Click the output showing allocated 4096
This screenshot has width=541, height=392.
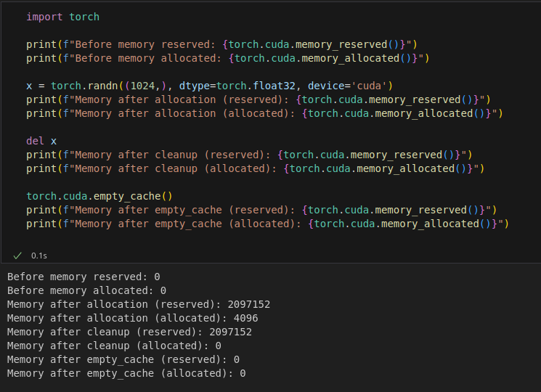tap(132, 318)
